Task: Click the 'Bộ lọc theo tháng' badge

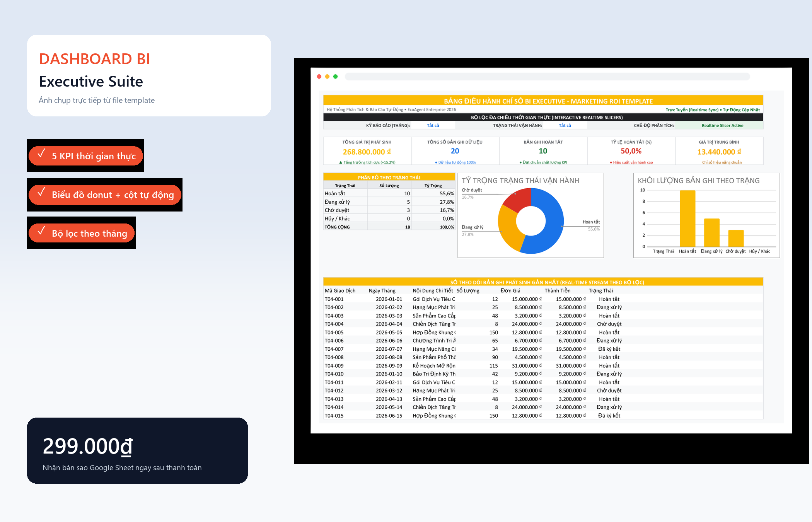Action: coord(81,233)
